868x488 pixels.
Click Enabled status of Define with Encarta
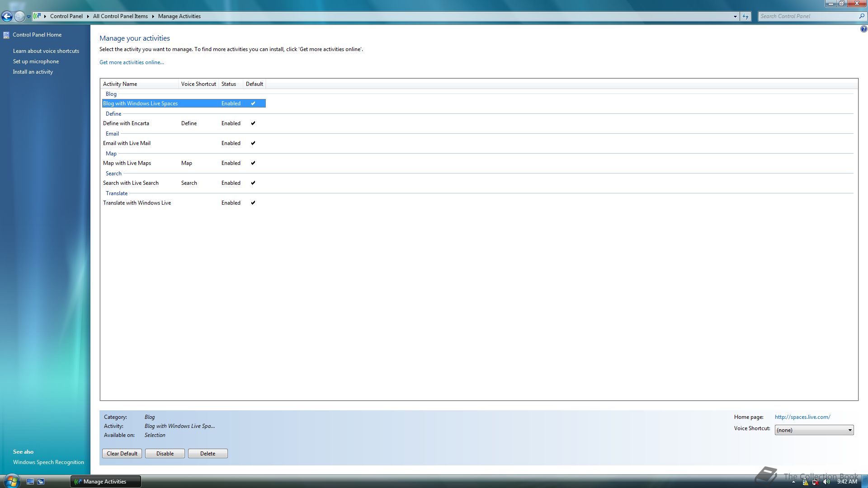pyautogui.click(x=231, y=123)
